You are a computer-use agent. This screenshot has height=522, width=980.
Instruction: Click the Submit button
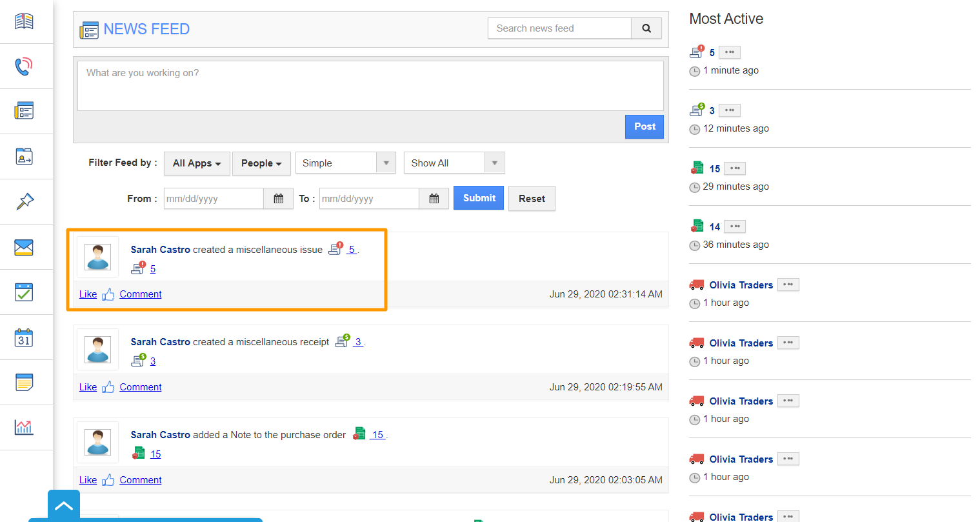479,198
